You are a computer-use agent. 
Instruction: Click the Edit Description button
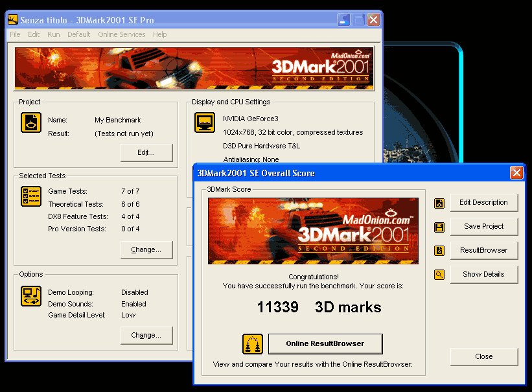pos(484,203)
